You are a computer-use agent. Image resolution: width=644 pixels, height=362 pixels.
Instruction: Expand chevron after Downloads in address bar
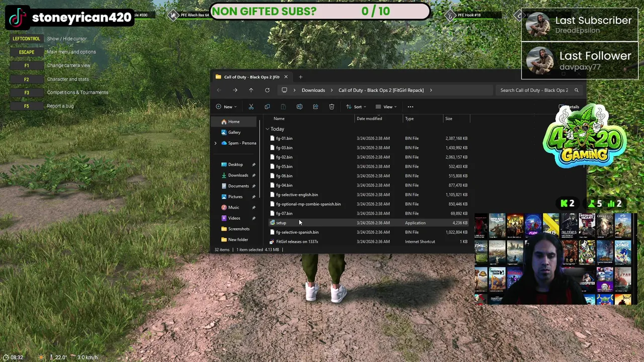pos(332,90)
